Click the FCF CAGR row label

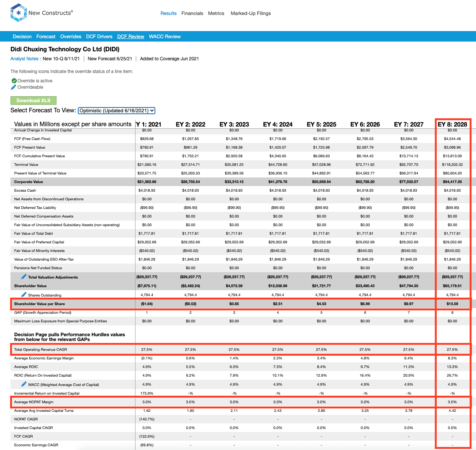[x=24, y=437]
